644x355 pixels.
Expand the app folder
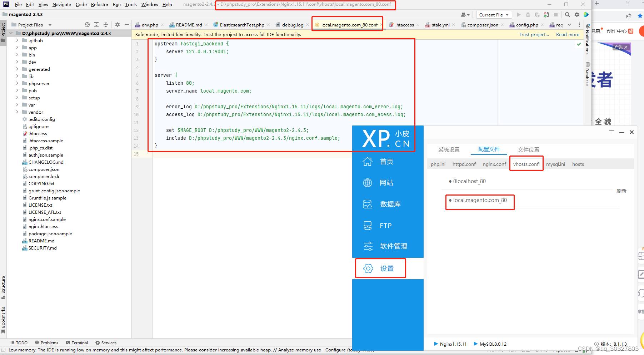coord(17,48)
